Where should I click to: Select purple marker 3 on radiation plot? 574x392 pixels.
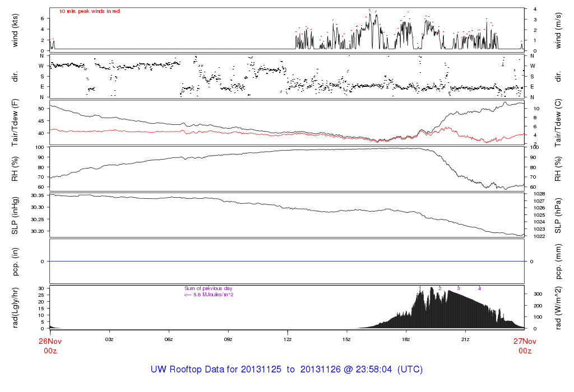tap(459, 288)
